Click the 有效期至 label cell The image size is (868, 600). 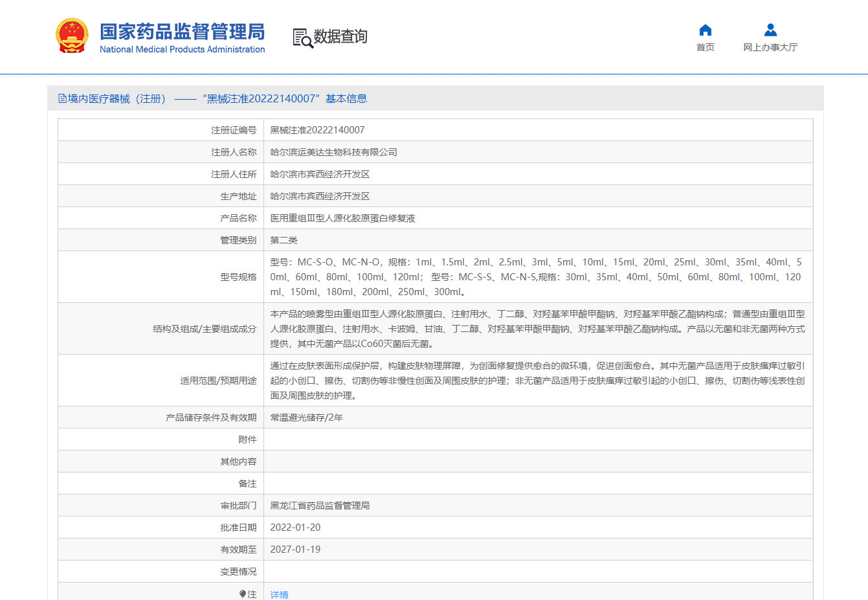161,550
